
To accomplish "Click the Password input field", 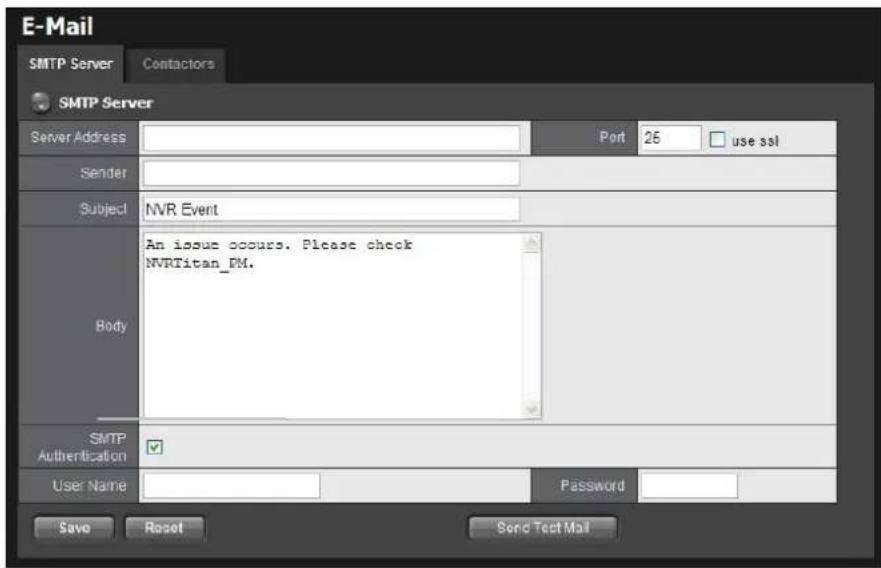I will (689, 485).
